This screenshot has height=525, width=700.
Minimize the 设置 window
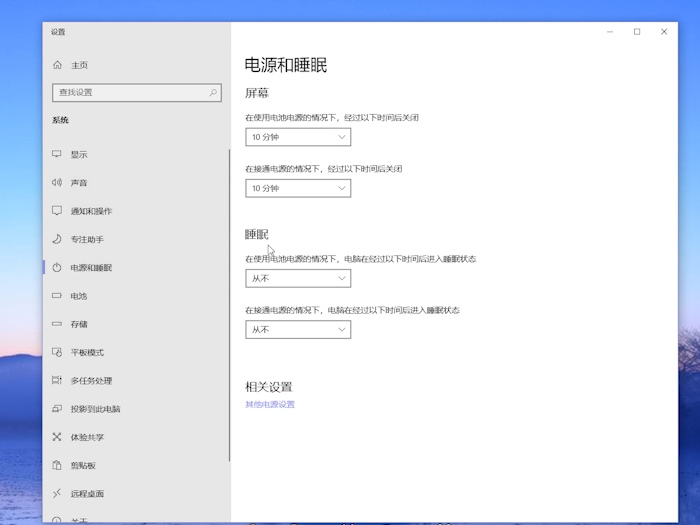(x=610, y=32)
